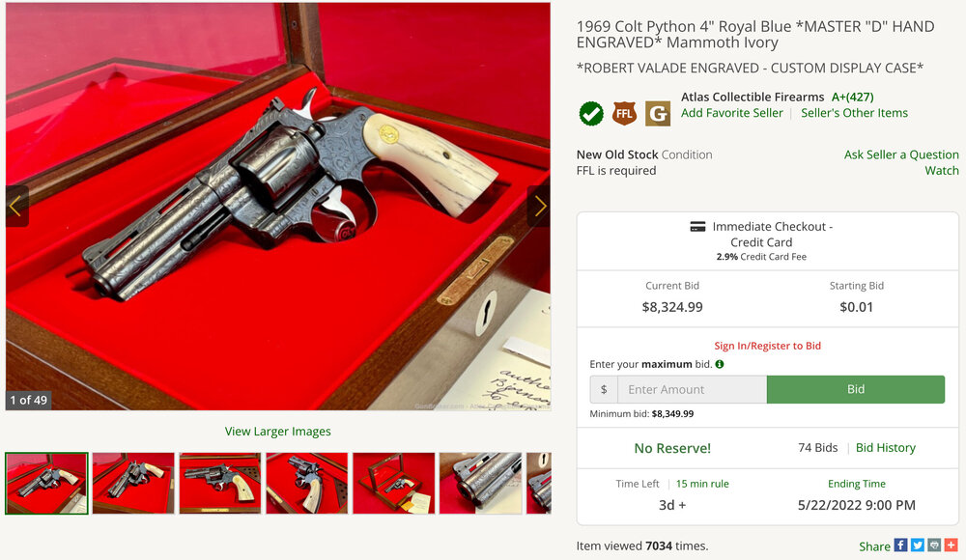Screen dimensions: 966x560
Task: Show previous photo with left arrow
Action: click(x=16, y=207)
